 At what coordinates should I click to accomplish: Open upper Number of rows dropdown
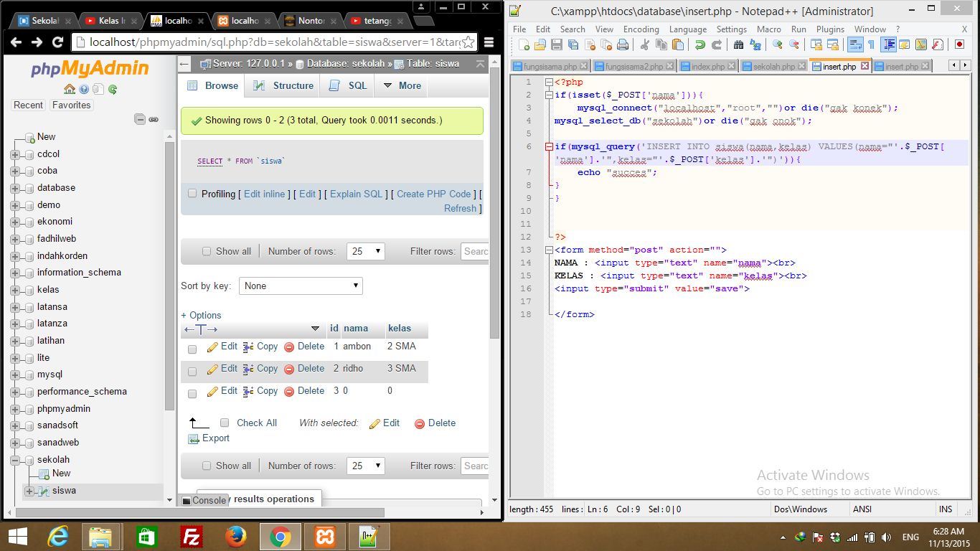pyautogui.click(x=366, y=251)
